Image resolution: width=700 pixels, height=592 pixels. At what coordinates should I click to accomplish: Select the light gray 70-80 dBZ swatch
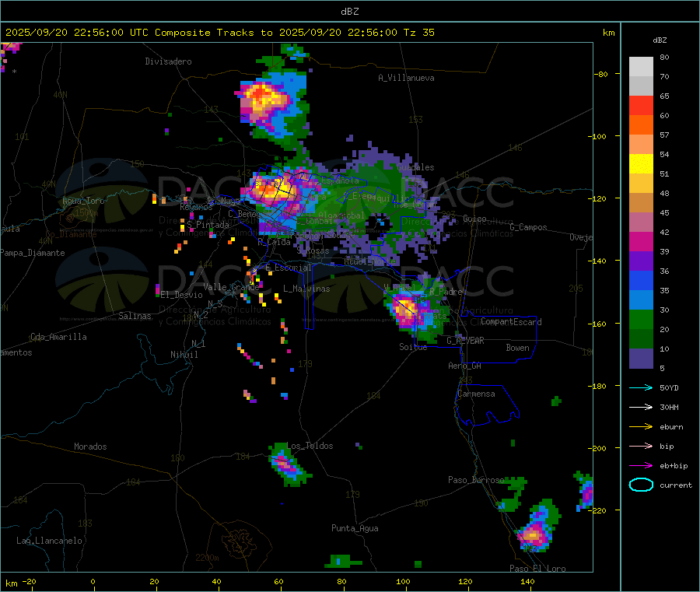(641, 67)
